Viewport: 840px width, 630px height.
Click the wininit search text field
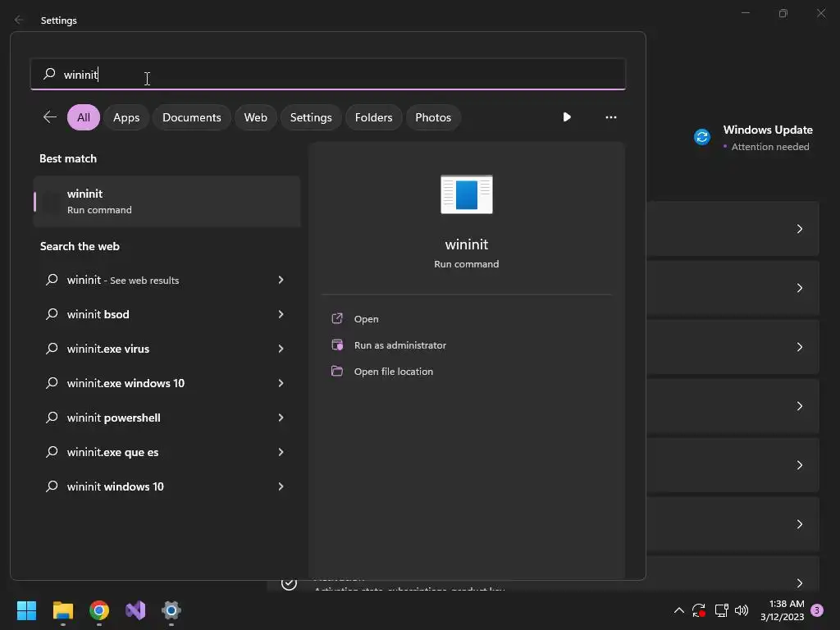click(328, 74)
